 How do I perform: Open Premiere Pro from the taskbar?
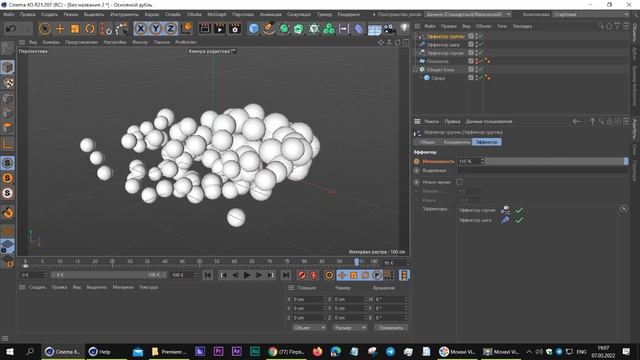click(218, 351)
